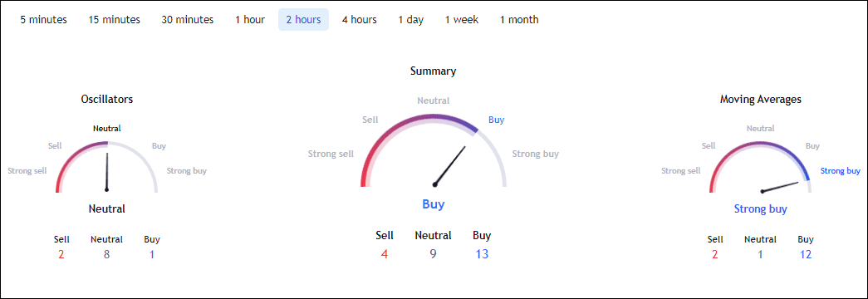The image size is (868, 299).
Task: Open the 1 day timeframe
Action: tap(411, 20)
